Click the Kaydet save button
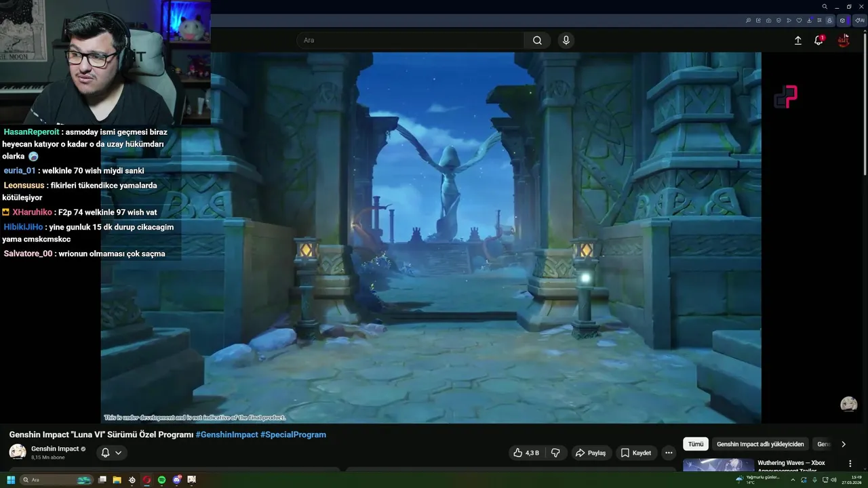Screen dimensions: 868x488 tap(636, 453)
